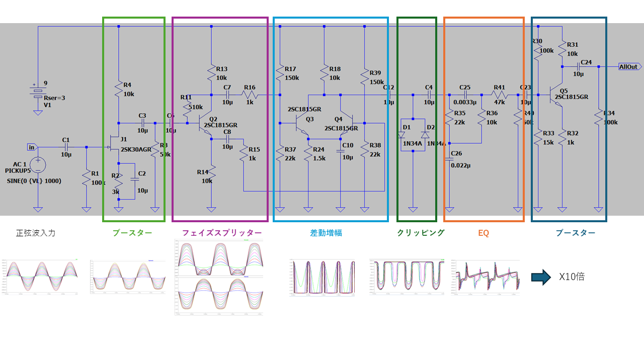Image resolution: width=644 pixels, height=362 pixels.
Task: Open the clipping stage waveform thumbnail
Action: 407,278
